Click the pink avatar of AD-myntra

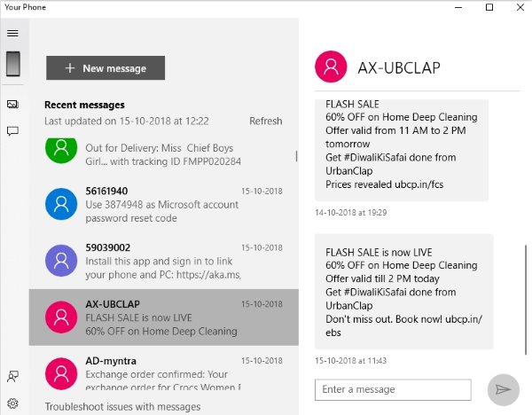(61, 373)
